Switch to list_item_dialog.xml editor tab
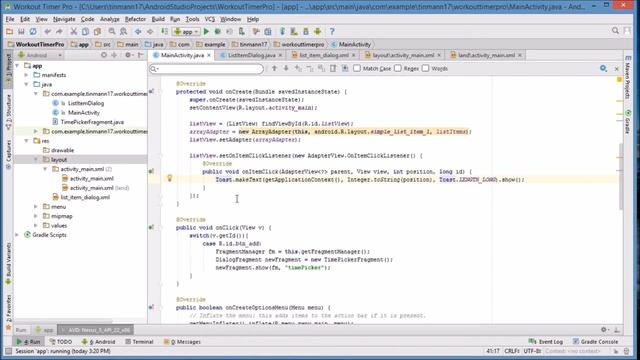 coord(324,55)
